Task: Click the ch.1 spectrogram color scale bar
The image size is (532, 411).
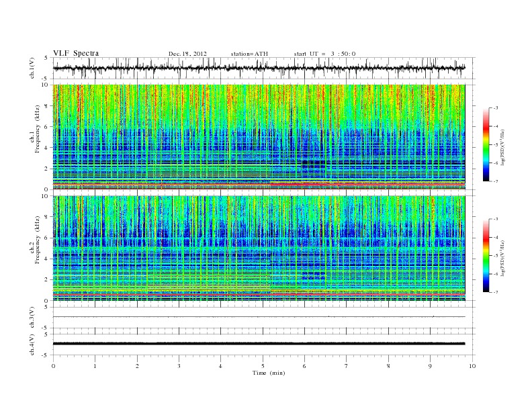Action: pyautogui.click(x=486, y=144)
